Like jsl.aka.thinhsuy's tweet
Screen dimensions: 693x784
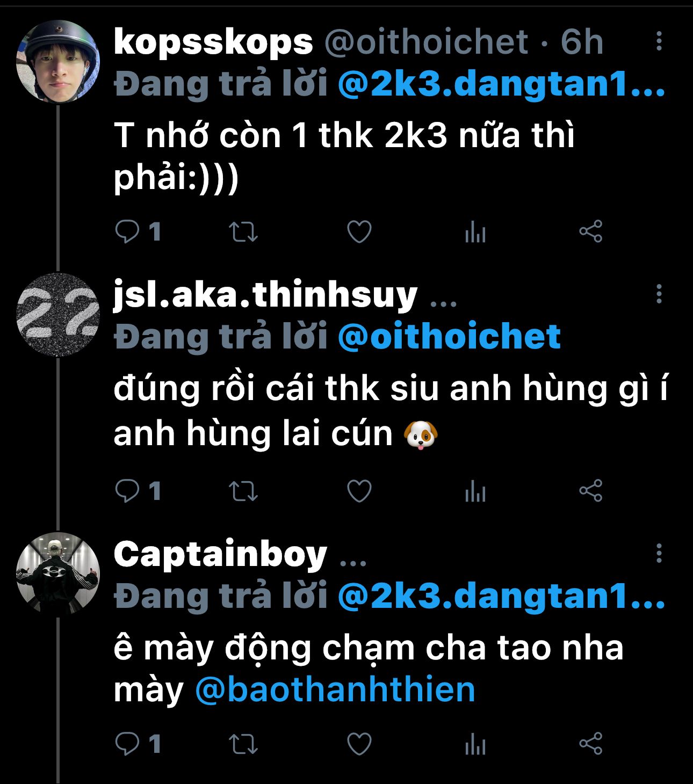click(359, 491)
